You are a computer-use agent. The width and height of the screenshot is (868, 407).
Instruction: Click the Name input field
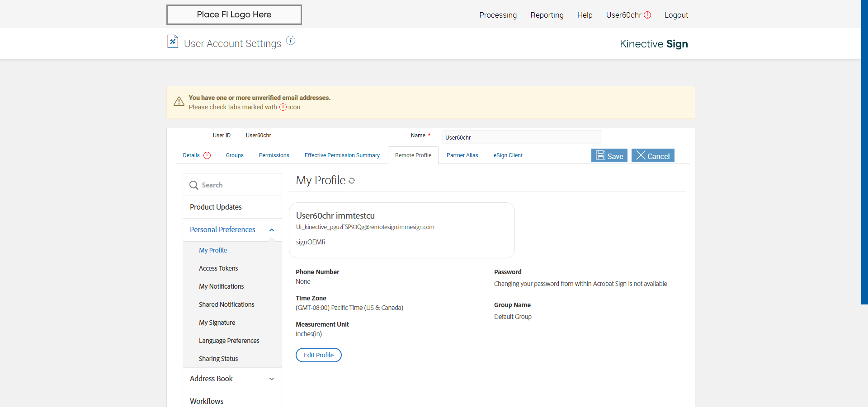[x=522, y=137]
